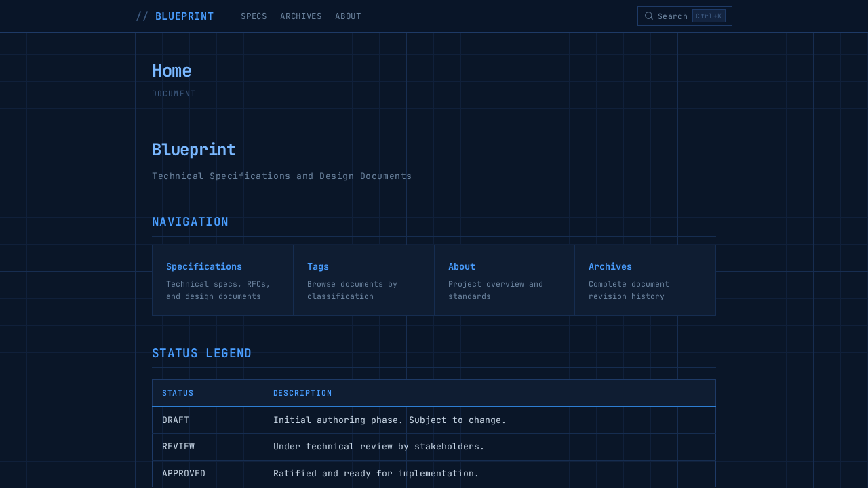Image resolution: width=868 pixels, height=488 pixels.
Task: Open the About project overview card
Action: click(x=504, y=280)
